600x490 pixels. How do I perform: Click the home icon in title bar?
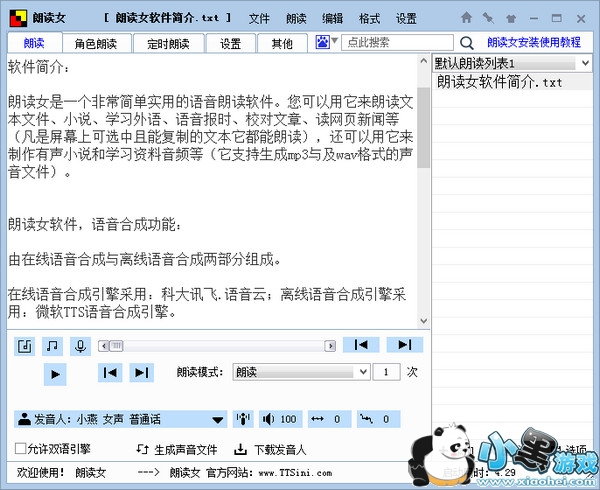tap(466, 18)
